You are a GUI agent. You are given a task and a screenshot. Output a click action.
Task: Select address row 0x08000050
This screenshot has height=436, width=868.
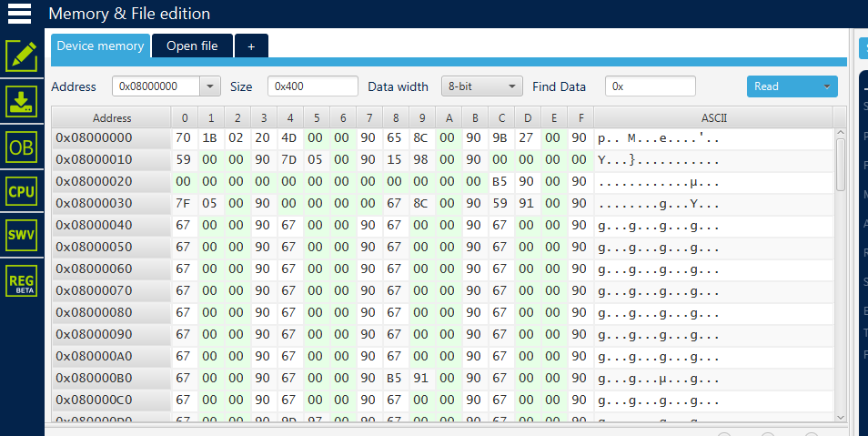112,247
